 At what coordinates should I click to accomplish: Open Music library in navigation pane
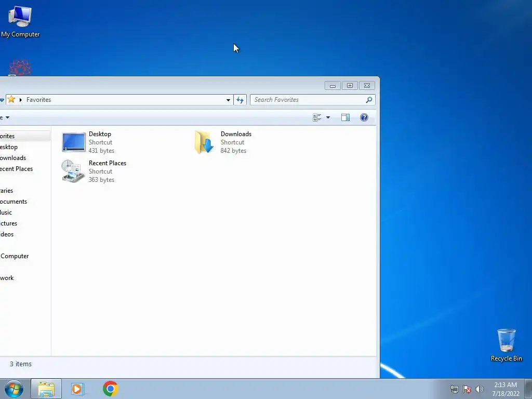coord(6,212)
